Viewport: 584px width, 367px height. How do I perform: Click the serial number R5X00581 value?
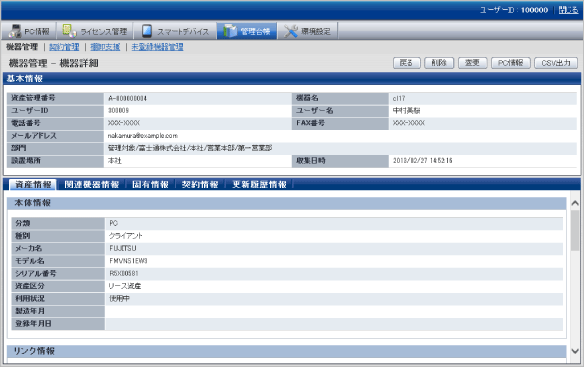click(124, 273)
